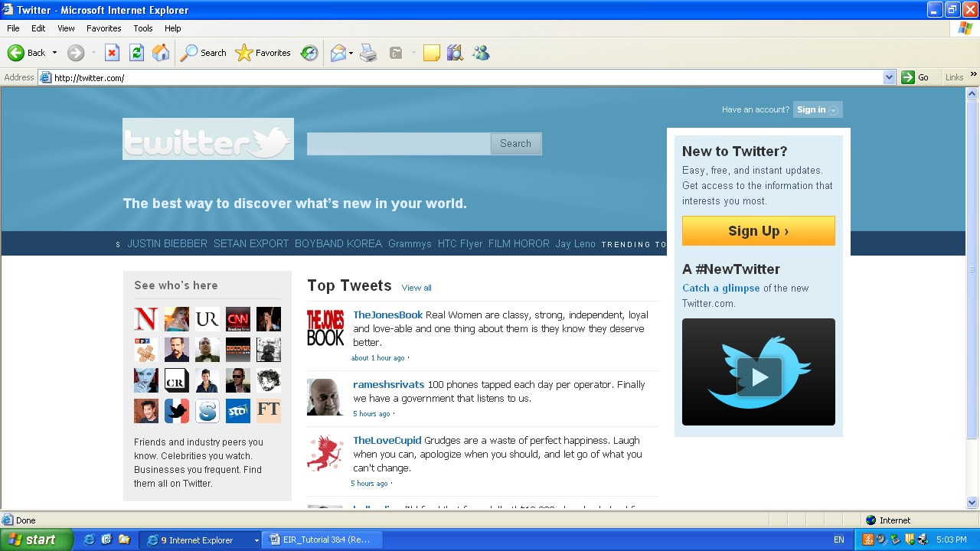The image size is (980, 551).
Task: Open the Catch a glimpse link
Action: coord(720,289)
